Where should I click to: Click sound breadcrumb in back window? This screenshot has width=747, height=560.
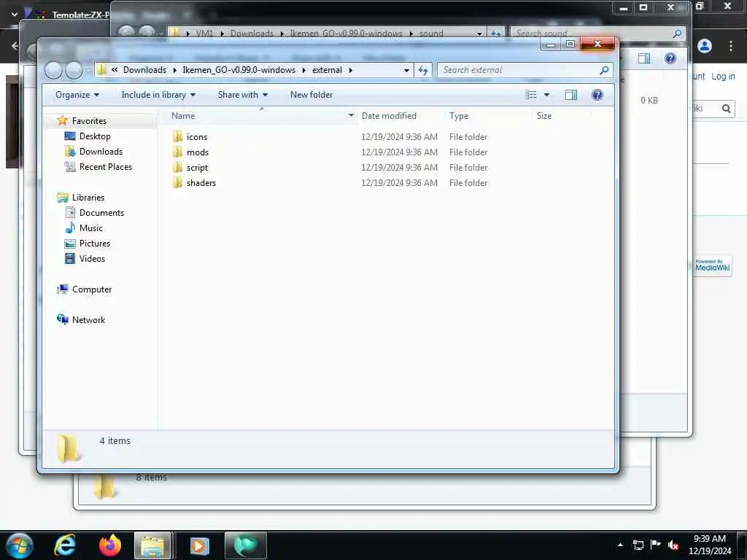point(431,34)
